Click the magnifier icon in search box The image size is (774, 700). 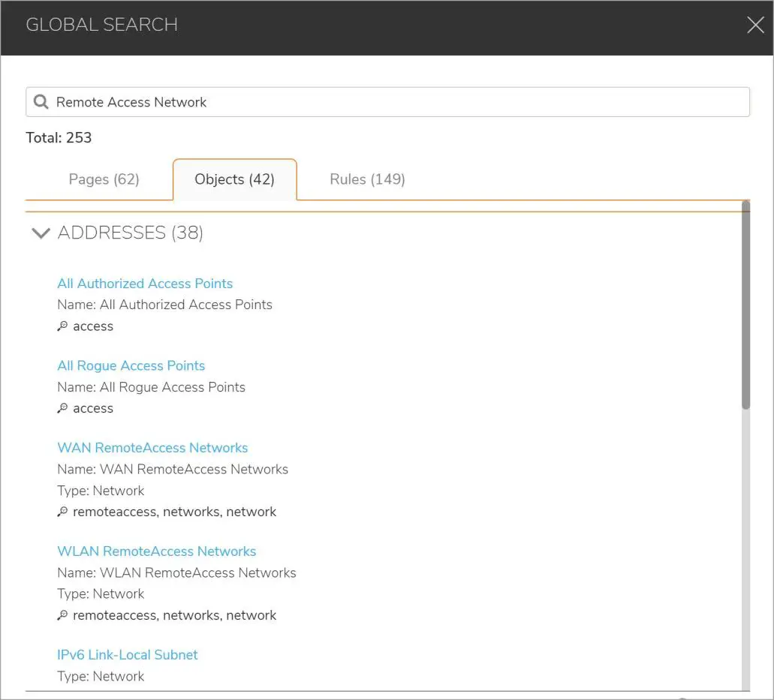coord(41,102)
